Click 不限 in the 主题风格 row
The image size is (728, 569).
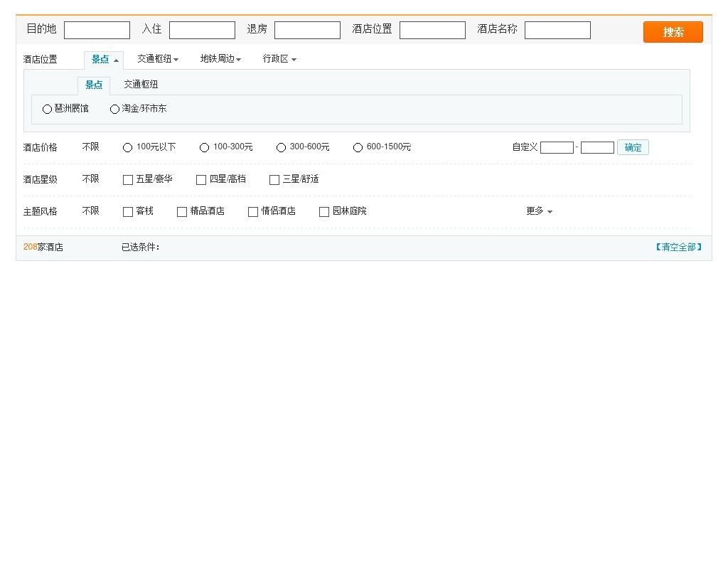tap(90, 211)
